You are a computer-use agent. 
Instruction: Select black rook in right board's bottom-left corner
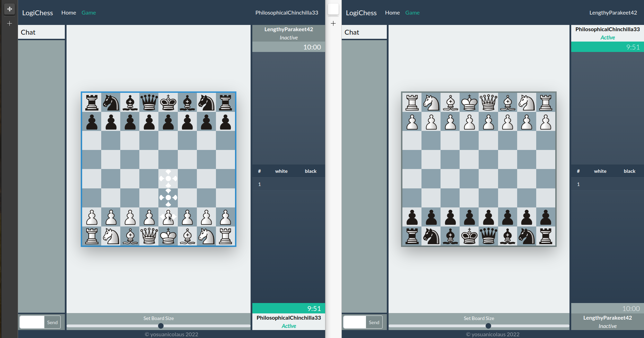point(412,236)
